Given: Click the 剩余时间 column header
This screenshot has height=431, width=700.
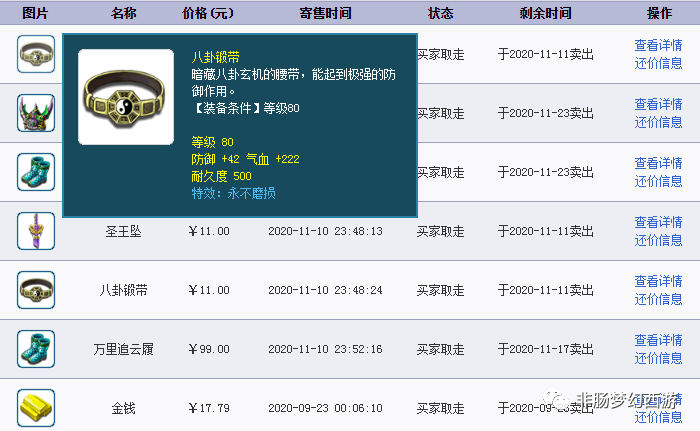Looking at the screenshot, I should pyautogui.click(x=546, y=13).
